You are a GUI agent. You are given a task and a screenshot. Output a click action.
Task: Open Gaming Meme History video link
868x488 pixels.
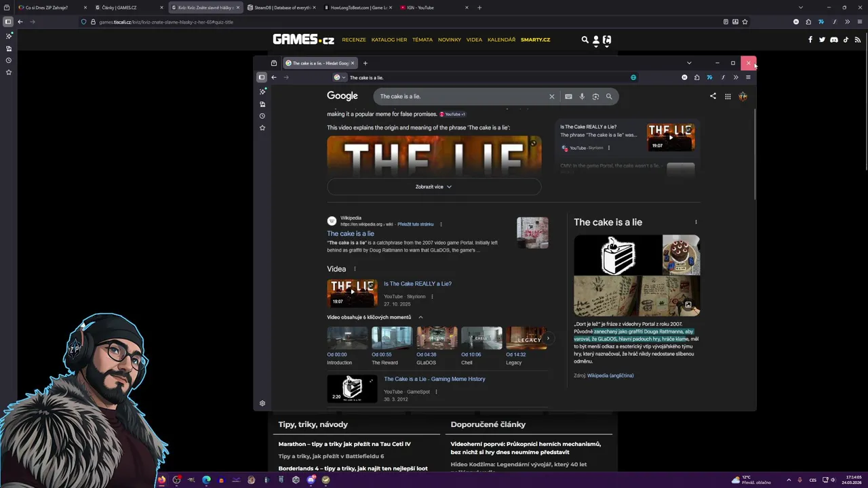point(435,379)
